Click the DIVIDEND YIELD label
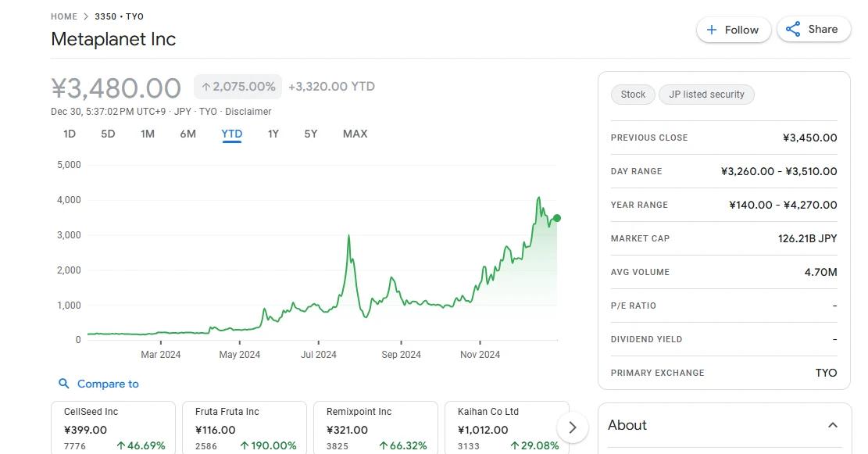Image resolution: width=868 pixels, height=454 pixels. [647, 339]
